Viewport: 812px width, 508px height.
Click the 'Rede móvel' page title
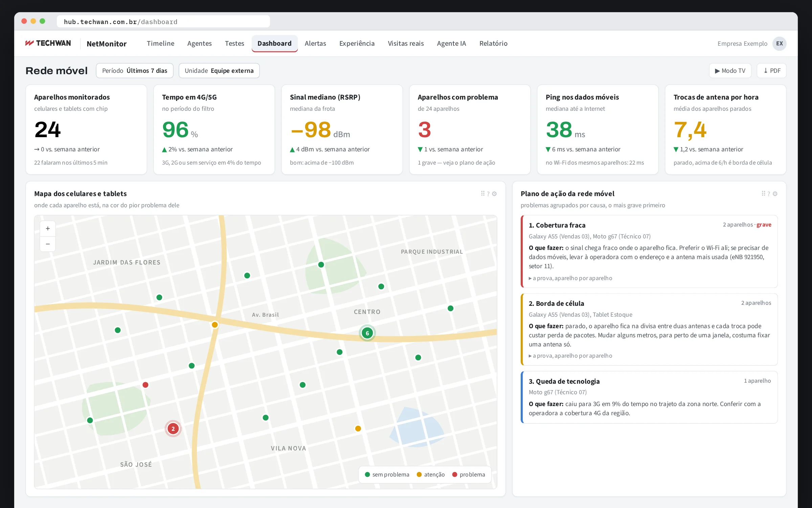(57, 71)
